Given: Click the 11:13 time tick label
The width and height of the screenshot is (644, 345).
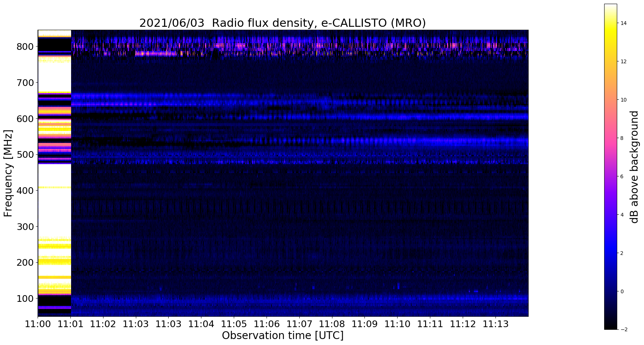Looking at the screenshot, I should [x=495, y=324].
